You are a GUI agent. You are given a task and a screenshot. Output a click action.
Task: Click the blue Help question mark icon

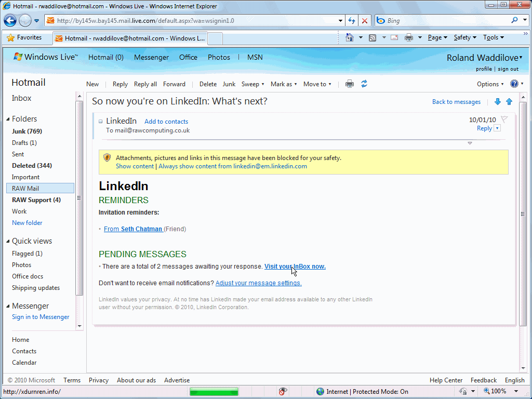[x=514, y=84]
